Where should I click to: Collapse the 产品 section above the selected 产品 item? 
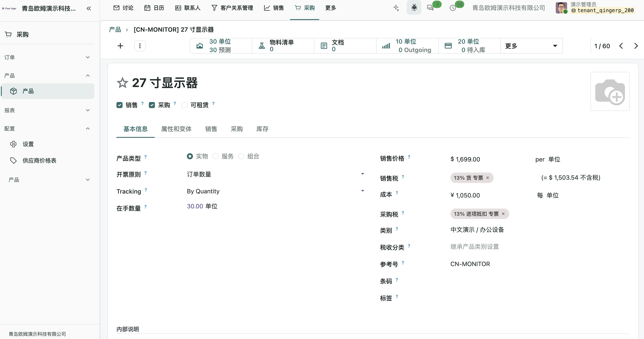(x=48, y=76)
